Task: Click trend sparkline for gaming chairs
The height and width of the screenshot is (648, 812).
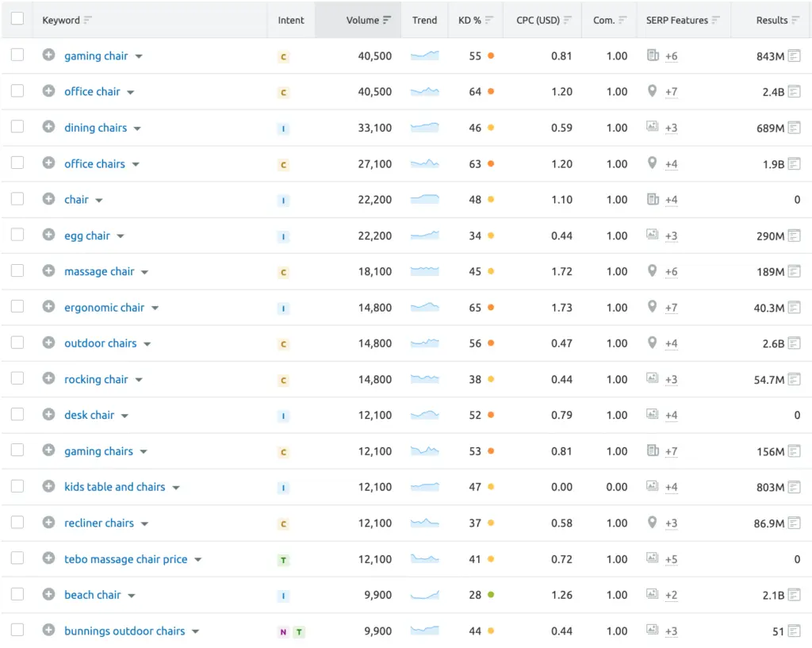Action: [425, 451]
